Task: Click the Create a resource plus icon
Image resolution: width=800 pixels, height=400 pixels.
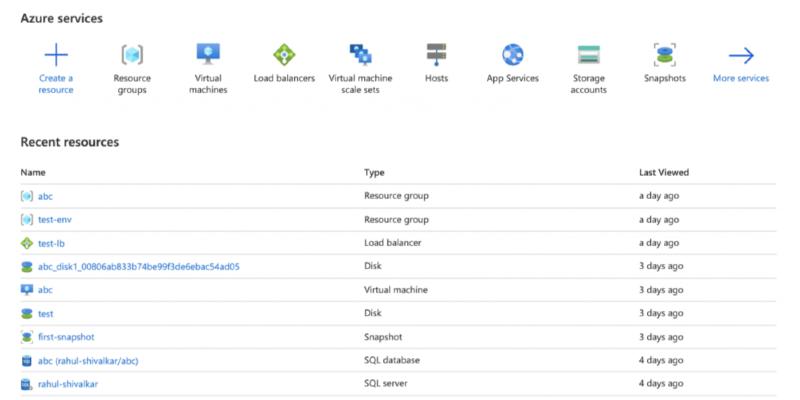Action: click(x=56, y=55)
